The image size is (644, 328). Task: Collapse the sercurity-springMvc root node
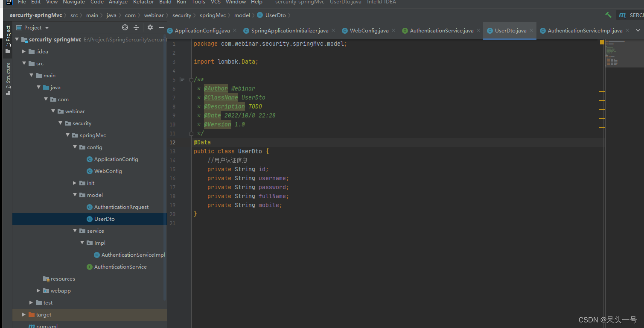pos(17,39)
